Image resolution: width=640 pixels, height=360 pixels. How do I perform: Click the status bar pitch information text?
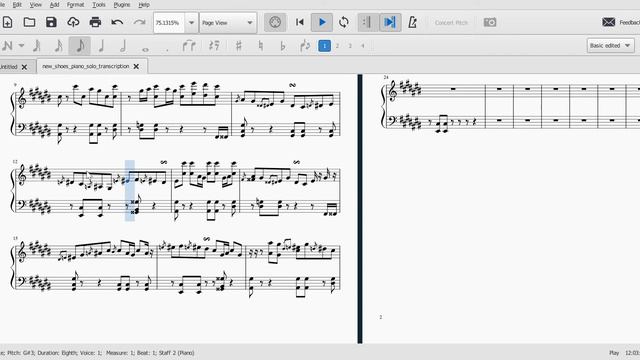[97, 353]
